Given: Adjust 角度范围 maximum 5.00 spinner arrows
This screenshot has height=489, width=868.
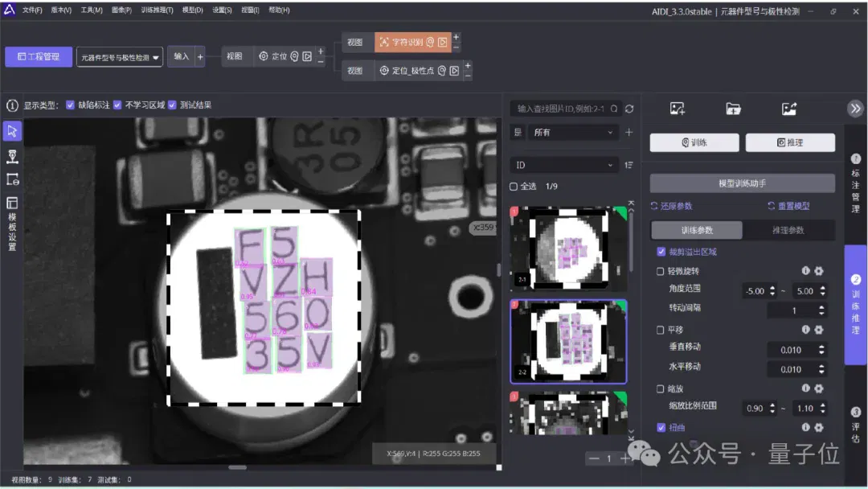Looking at the screenshot, I should pos(823,290).
